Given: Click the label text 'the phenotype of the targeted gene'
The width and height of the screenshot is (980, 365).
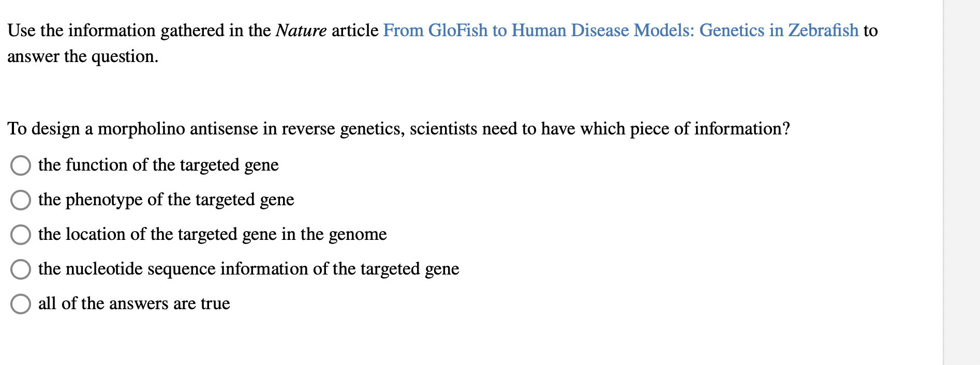Looking at the screenshot, I should [166, 200].
